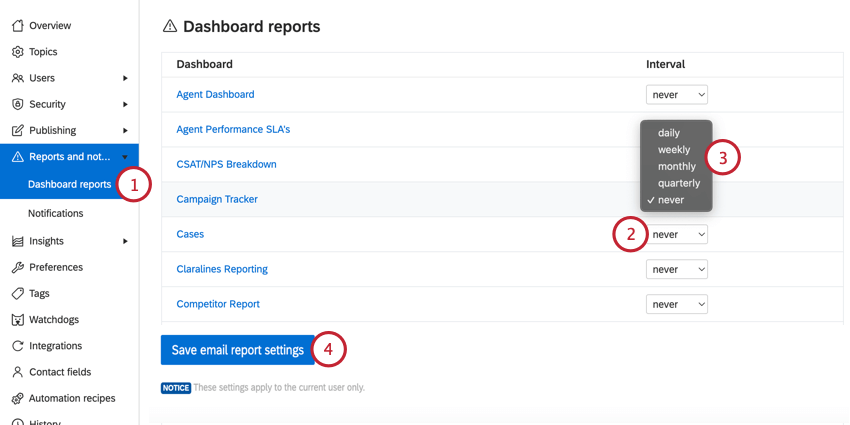Save email report settings
This screenshot has height=425, width=850.
[237, 350]
